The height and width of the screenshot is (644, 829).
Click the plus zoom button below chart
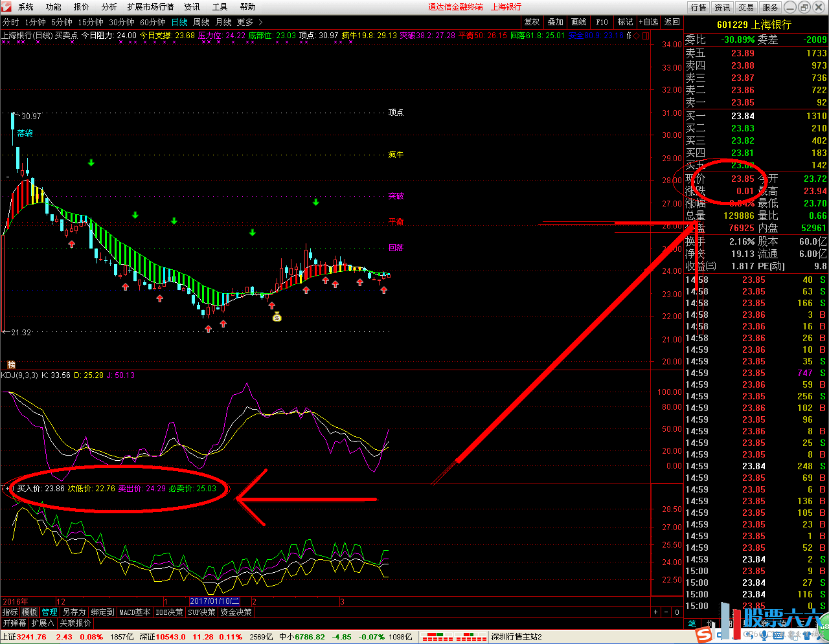(655, 612)
